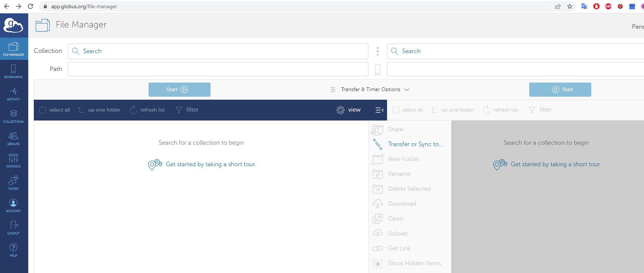Click the File Manager page title icon
644x273 pixels.
click(x=43, y=25)
